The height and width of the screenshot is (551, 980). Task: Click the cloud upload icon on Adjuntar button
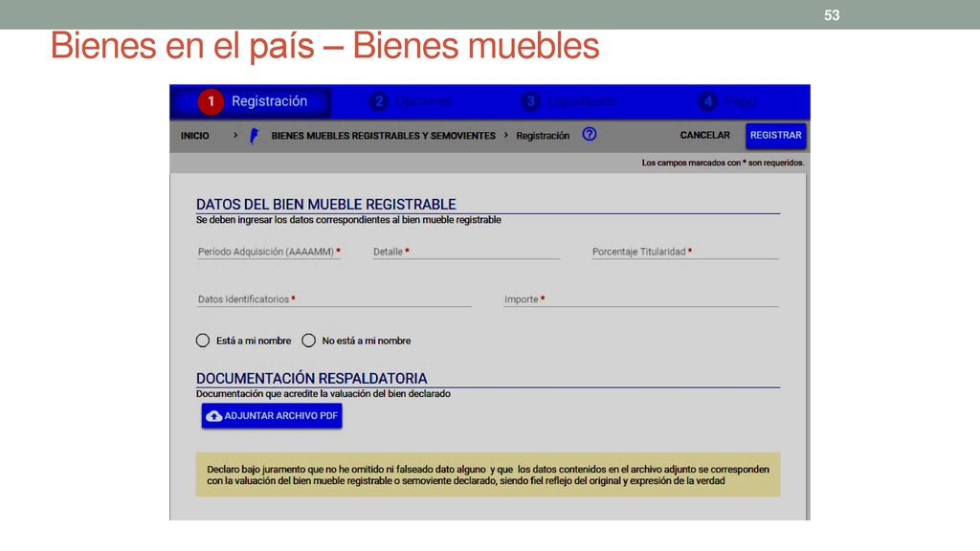[x=213, y=416]
